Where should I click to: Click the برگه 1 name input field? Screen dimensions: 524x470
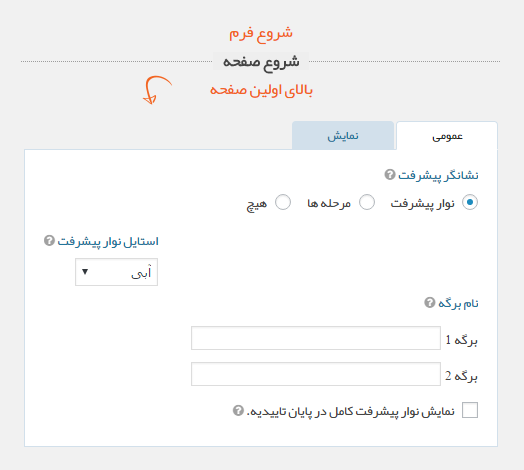pos(316,338)
